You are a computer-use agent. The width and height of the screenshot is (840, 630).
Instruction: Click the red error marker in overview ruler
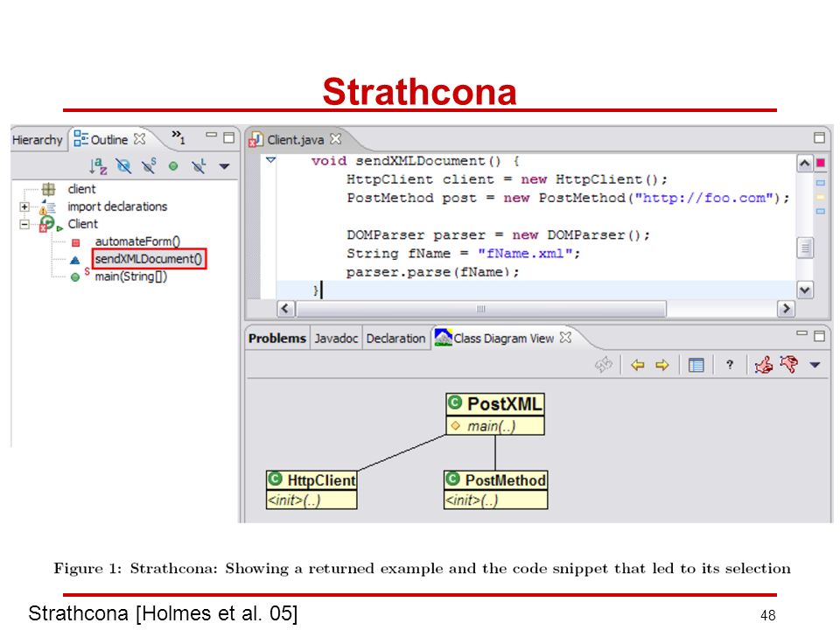(x=820, y=163)
